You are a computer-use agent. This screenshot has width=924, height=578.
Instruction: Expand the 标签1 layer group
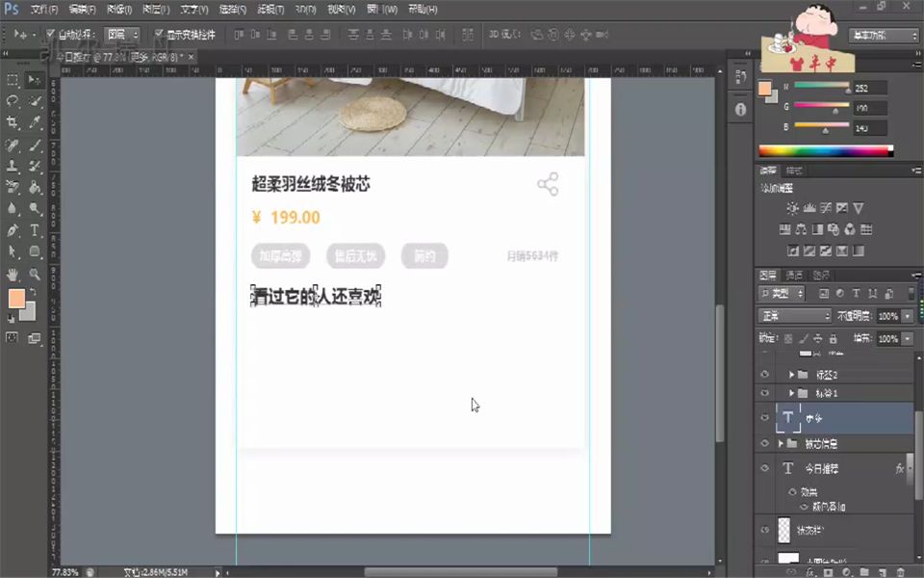point(793,393)
